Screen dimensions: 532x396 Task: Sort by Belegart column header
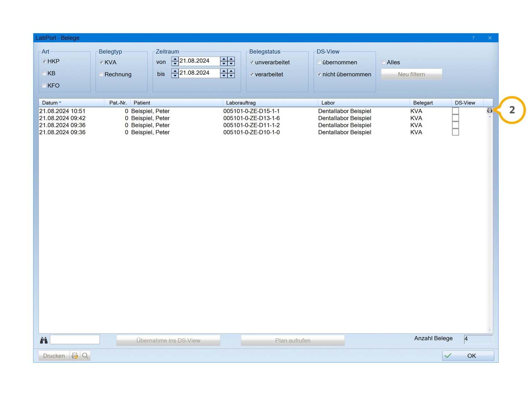[x=431, y=103]
